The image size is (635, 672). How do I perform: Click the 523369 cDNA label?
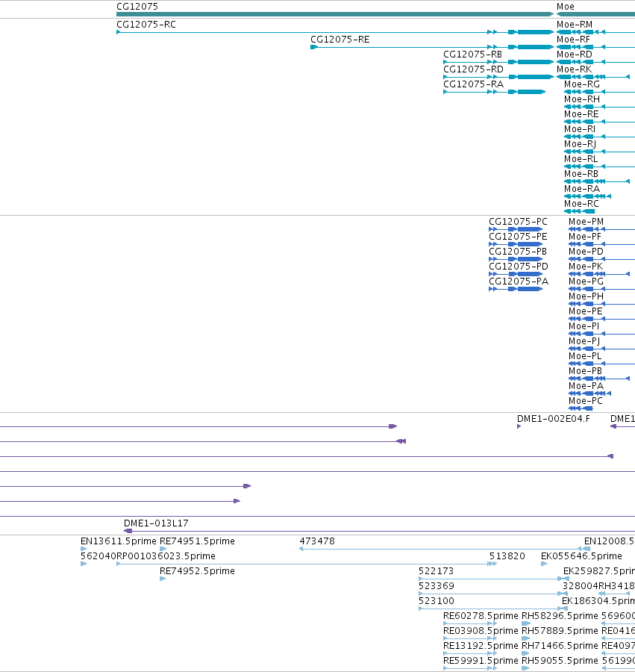click(x=437, y=586)
